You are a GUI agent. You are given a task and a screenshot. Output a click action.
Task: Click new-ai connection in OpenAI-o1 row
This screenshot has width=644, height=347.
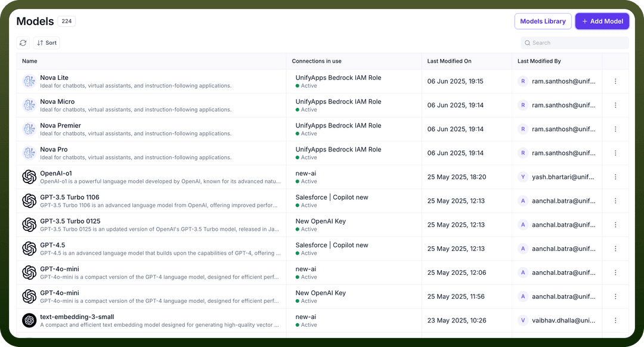(x=306, y=173)
